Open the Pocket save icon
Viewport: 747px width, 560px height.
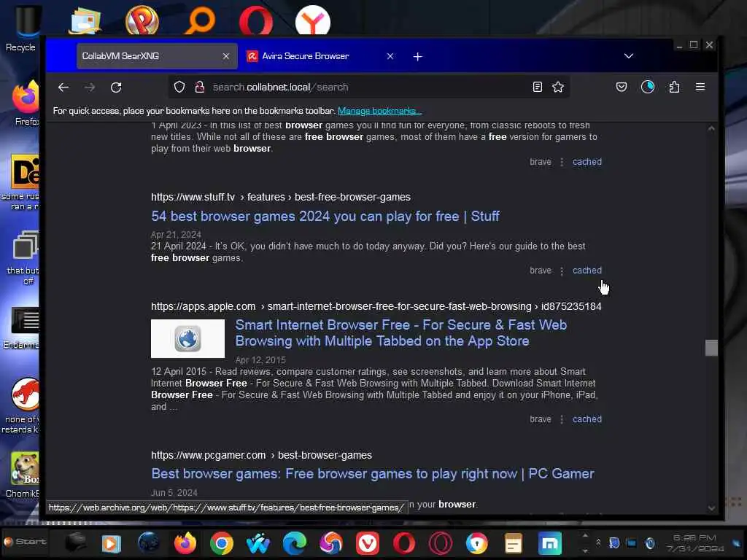622,87
